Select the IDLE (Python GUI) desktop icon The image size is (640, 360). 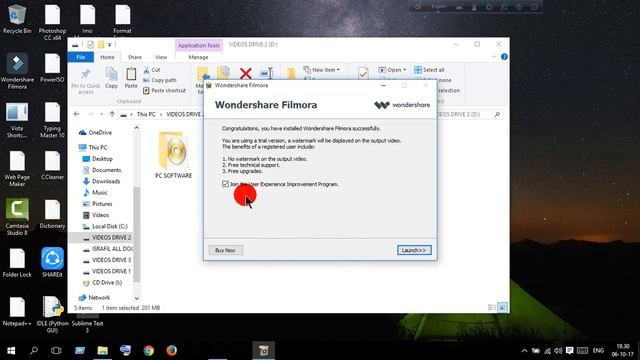tap(52, 314)
